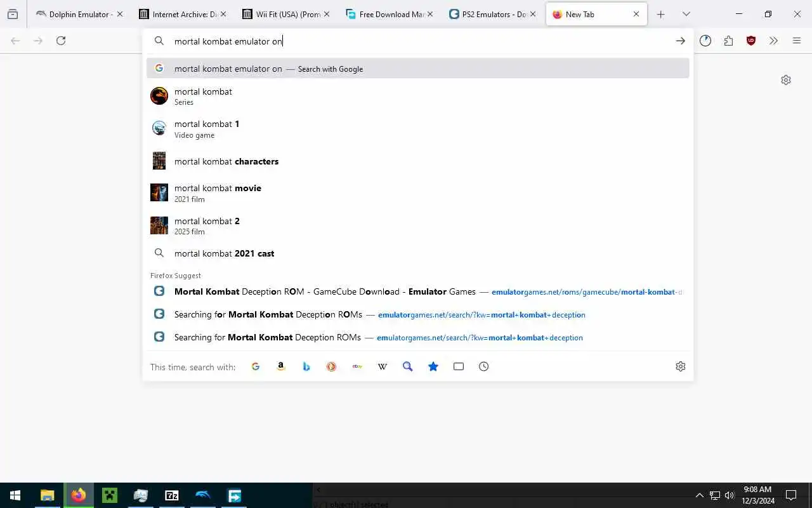Click the Firefox taskbar icon
Viewport: 812px width, 508px height.
pyautogui.click(x=79, y=495)
